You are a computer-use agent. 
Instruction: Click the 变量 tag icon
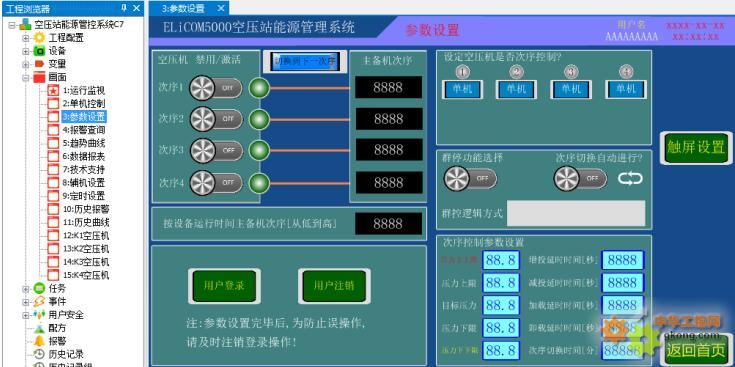(x=40, y=64)
